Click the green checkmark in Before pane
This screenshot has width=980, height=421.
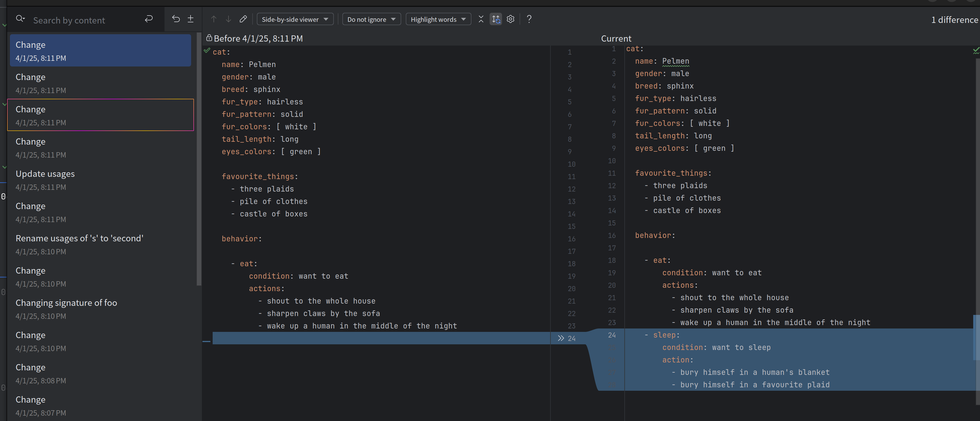(207, 50)
